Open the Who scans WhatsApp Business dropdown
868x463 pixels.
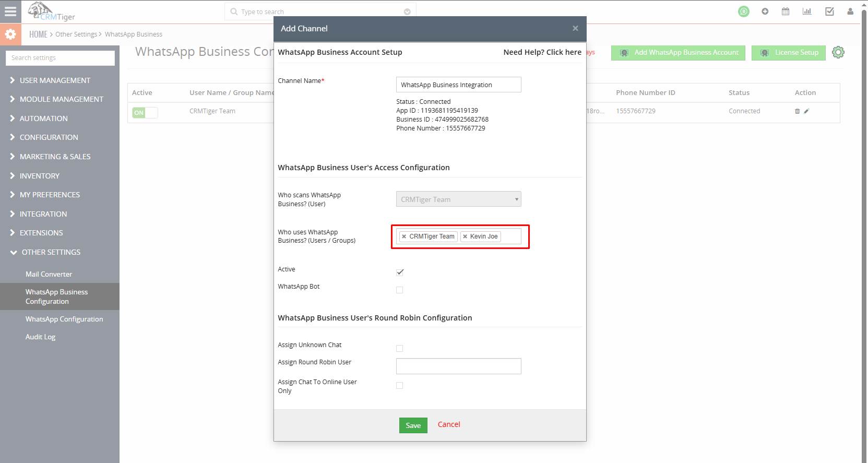(x=459, y=199)
